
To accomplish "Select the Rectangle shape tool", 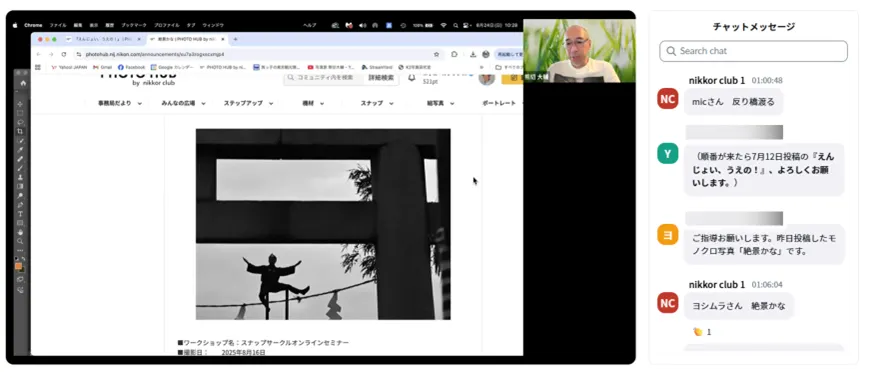I will (x=20, y=223).
